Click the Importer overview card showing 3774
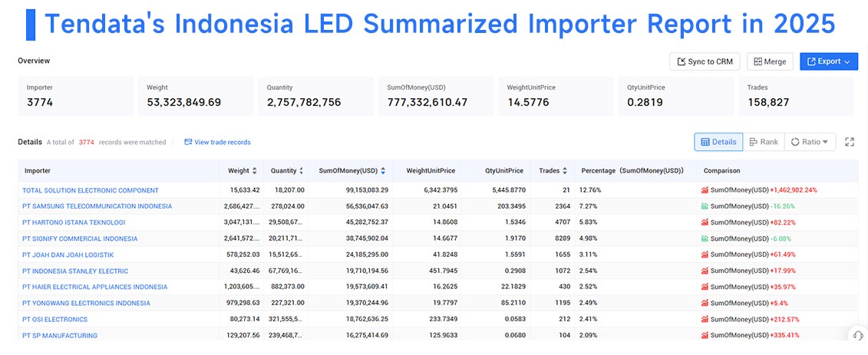Viewport: 868px width, 355px height. [76, 96]
